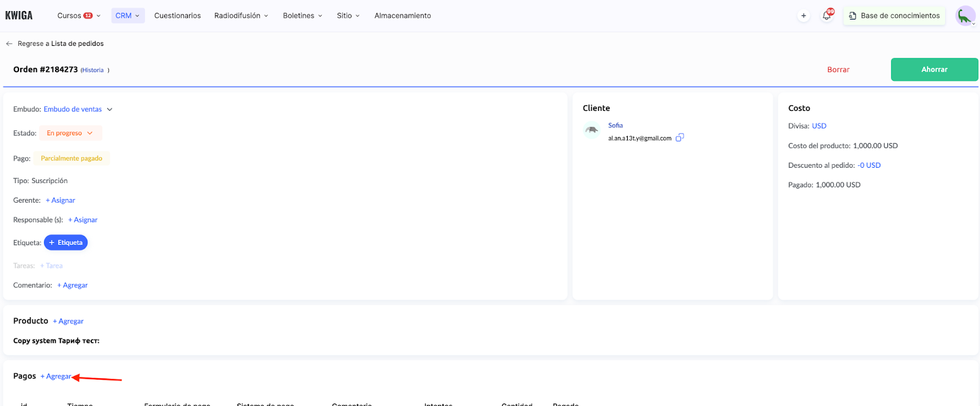
Task: Expand the CRM dropdown
Action: click(128, 15)
